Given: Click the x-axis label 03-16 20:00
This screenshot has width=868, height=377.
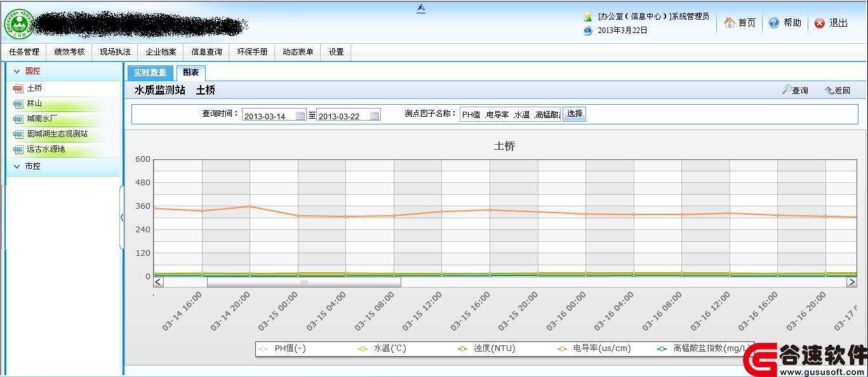Looking at the screenshot, I should click(806, 311).
